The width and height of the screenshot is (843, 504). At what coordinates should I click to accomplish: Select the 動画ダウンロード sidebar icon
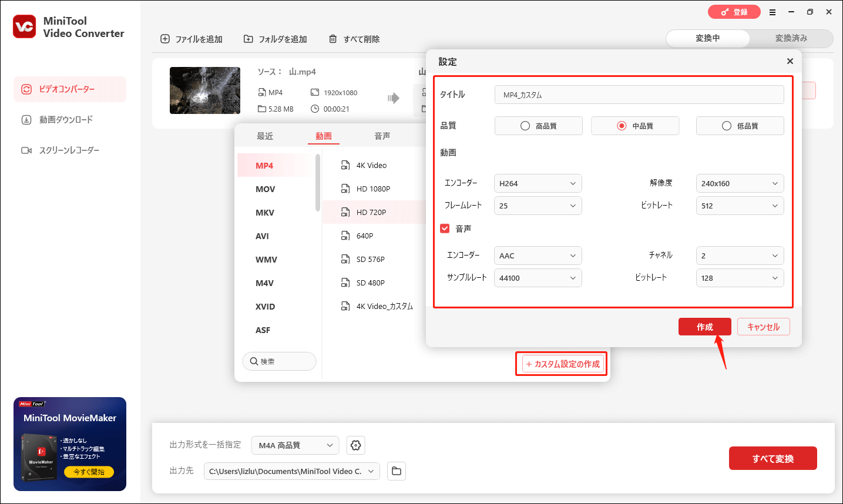click(x=26, y=120)
